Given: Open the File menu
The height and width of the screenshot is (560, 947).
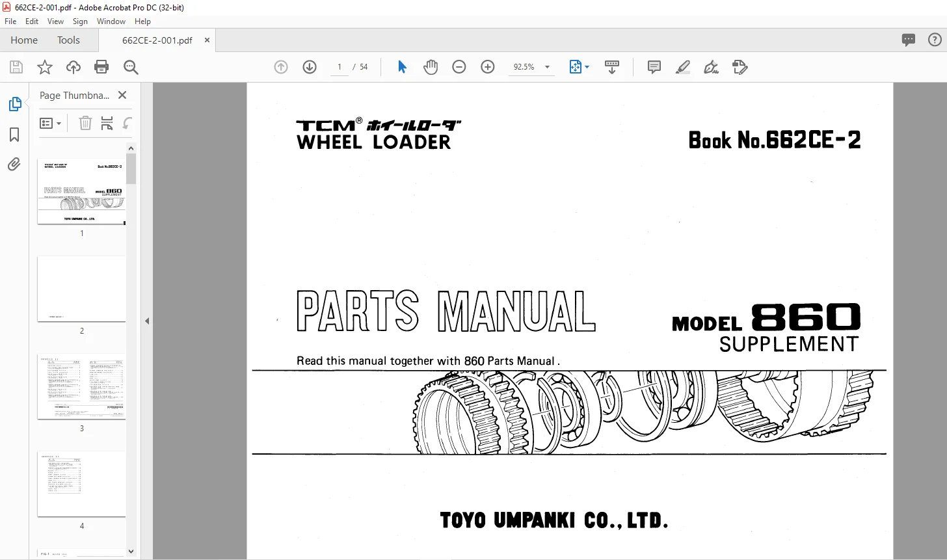Looking at the screenshot, I should [10, 21].
